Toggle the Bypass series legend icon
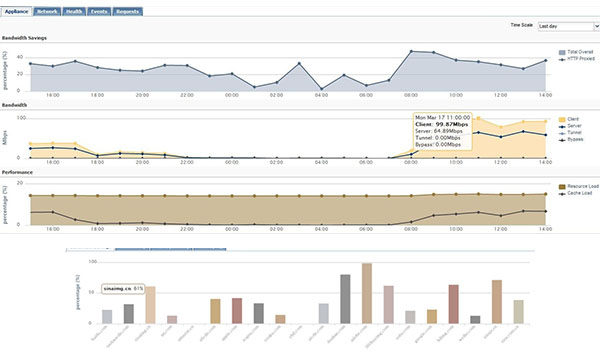The image size is (600, 360). pos(562,140)
